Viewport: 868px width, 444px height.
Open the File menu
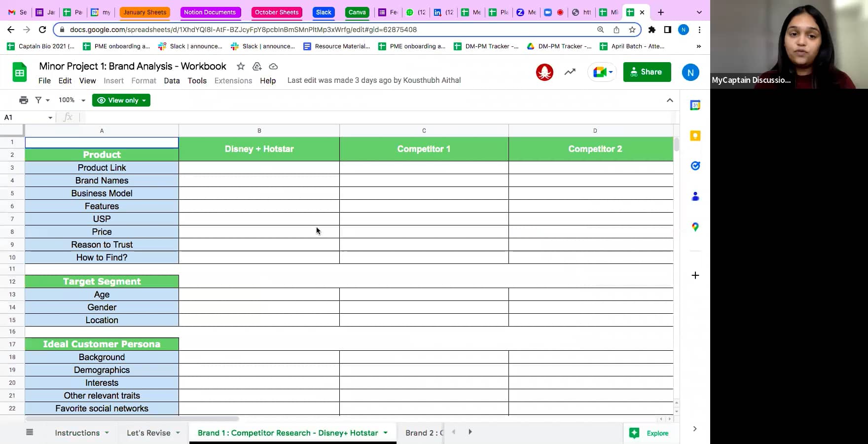click(44, 80)
